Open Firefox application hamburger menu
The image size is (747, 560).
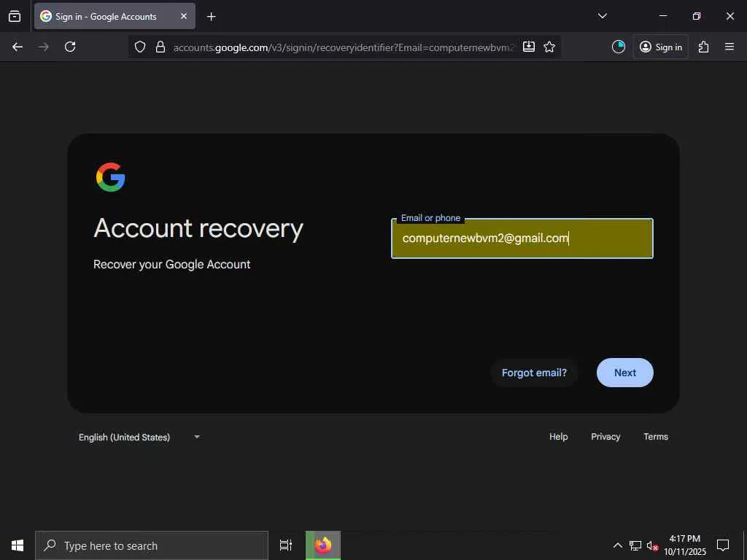click(x=729, y=47)
